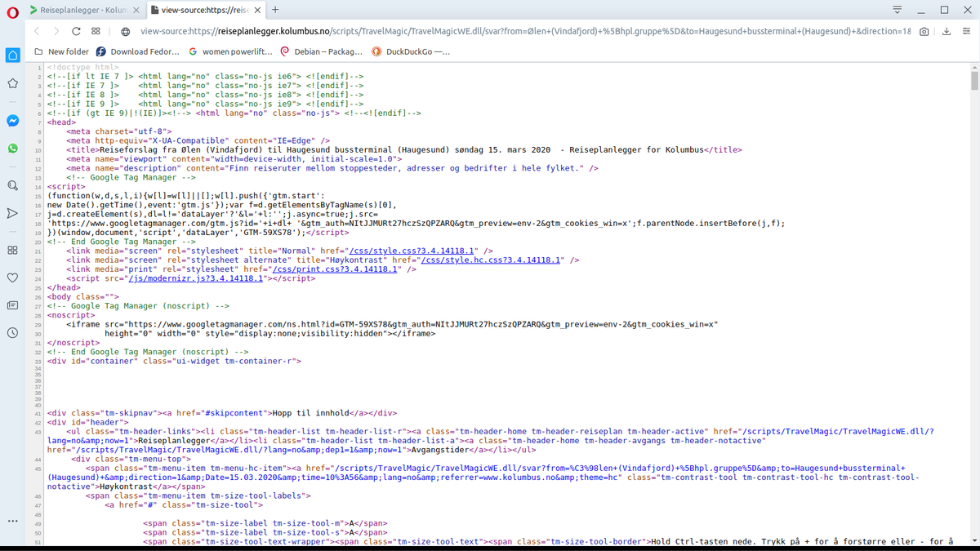Take a snapshot with camera icon
980x551 pixels.
[x=924, y=32]
